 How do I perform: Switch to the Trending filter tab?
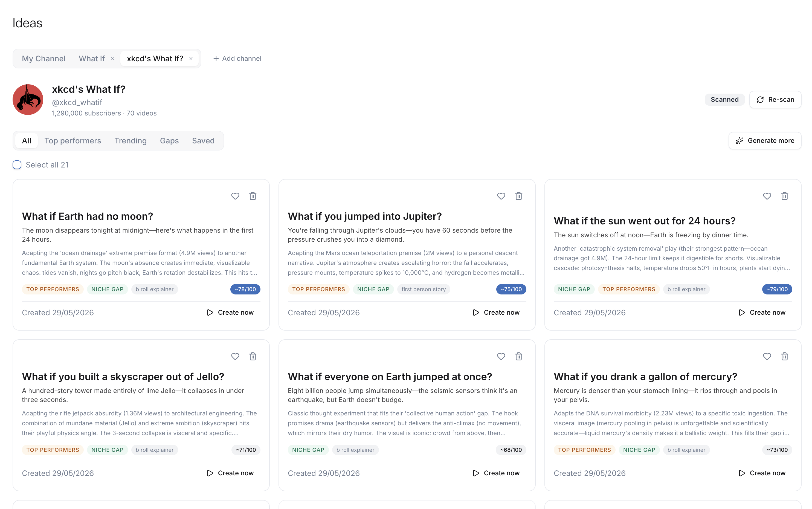(130, 141)
